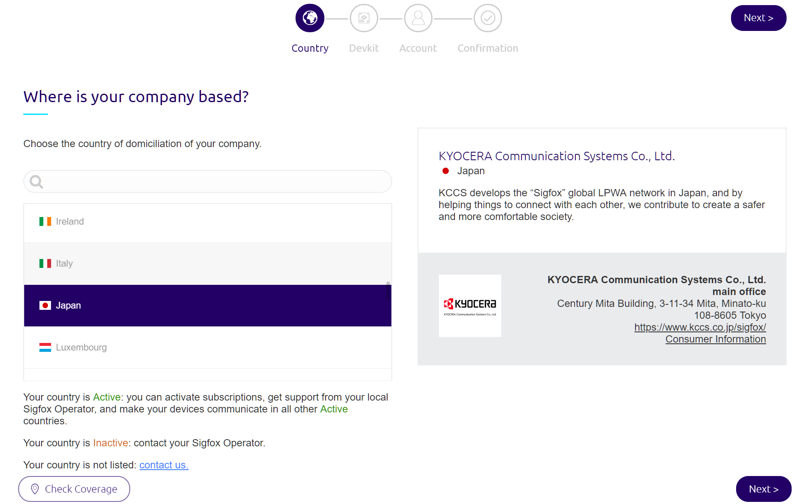
Task: Click the Luxembourg flag icon
Action: coord(45,348)
